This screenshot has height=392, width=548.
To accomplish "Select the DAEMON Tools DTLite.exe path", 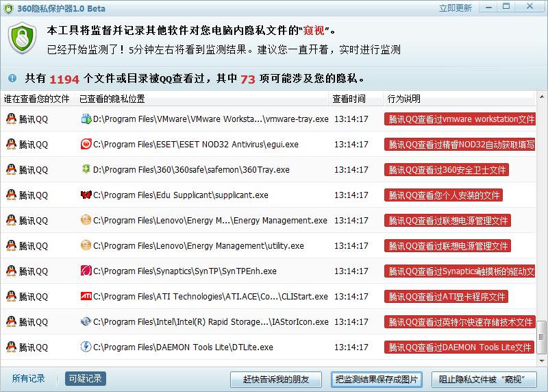I will (x=183, y=347).
